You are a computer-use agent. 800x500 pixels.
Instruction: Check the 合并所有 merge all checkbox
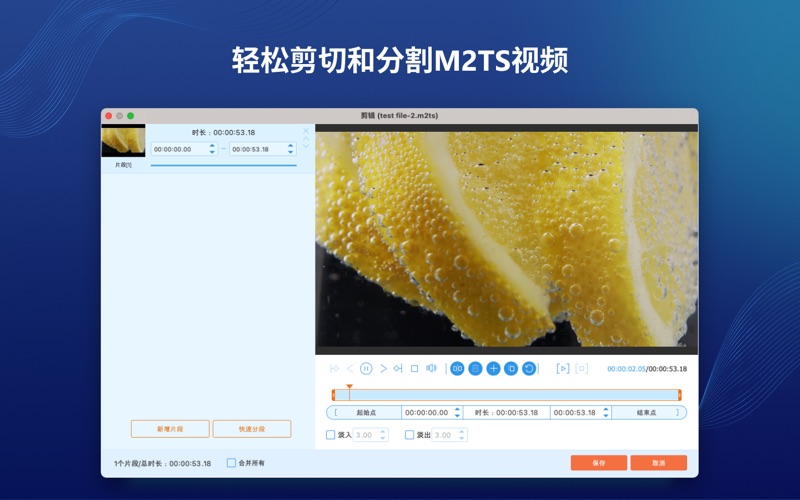[x=231, y=463]
